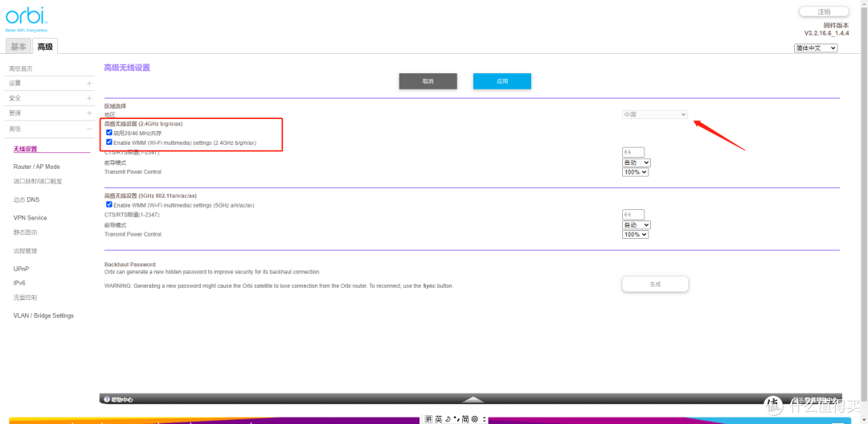Screen dimensions: 868x424
Task: Toggle the IME moon half-width icon
Action: click(x=448, y=419)
